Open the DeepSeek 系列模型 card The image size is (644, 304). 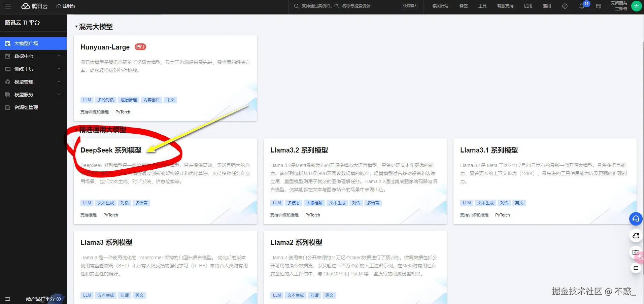pyautogui.click(x=111, y=150)
